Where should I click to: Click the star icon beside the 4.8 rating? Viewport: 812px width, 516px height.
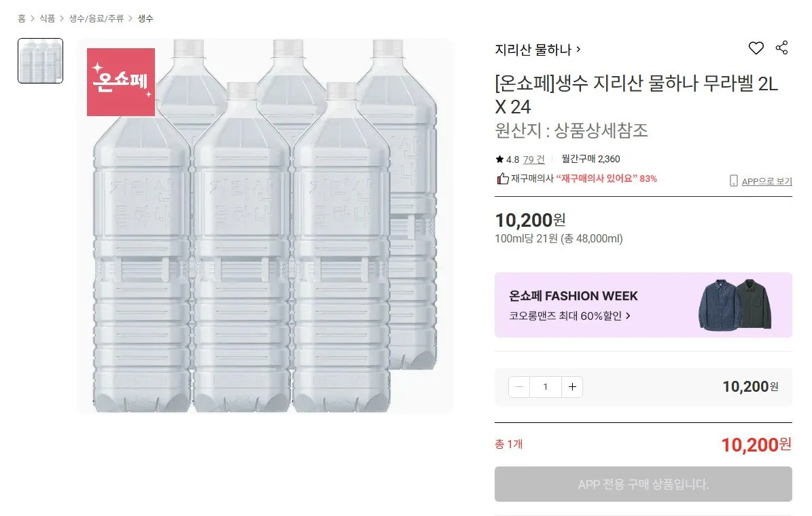pyautogui.click(x=500, y=160)
